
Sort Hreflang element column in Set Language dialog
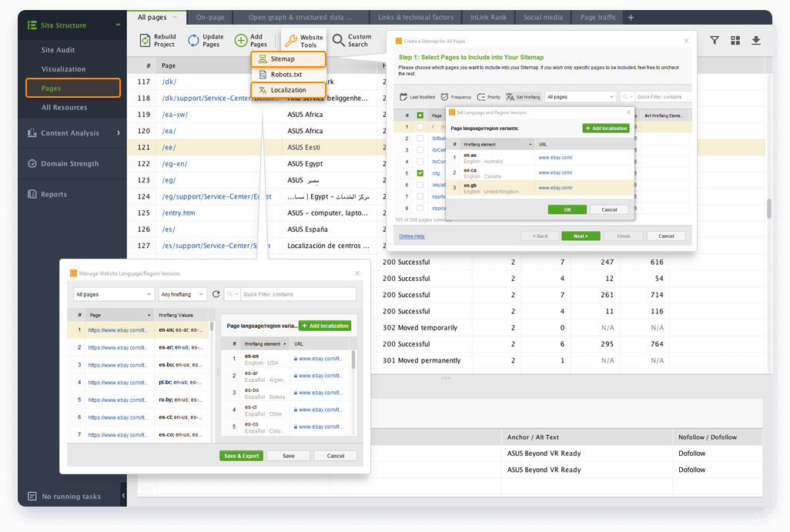[x=497, y=145]
